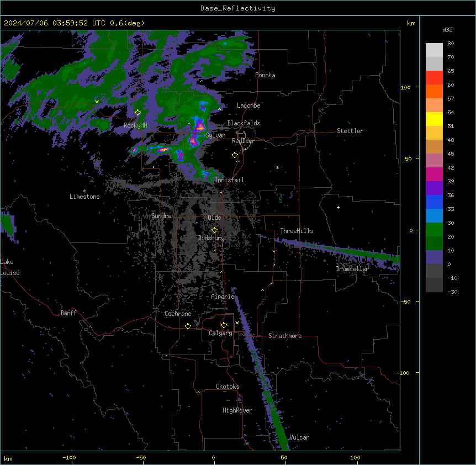Click the 65 value in the dBZ legend
The image size is (476, 465).
[451, 71]
